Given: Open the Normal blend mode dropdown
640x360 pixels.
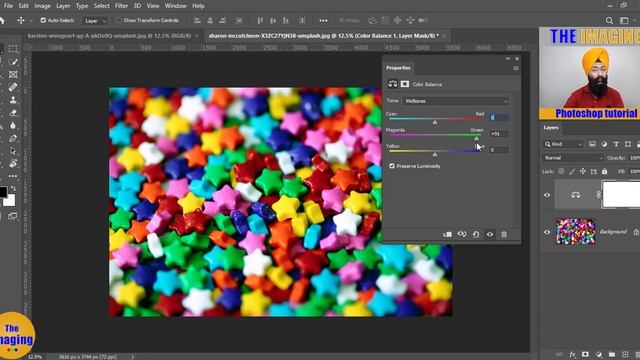Looking at the screenshot, I should point(573,158).
